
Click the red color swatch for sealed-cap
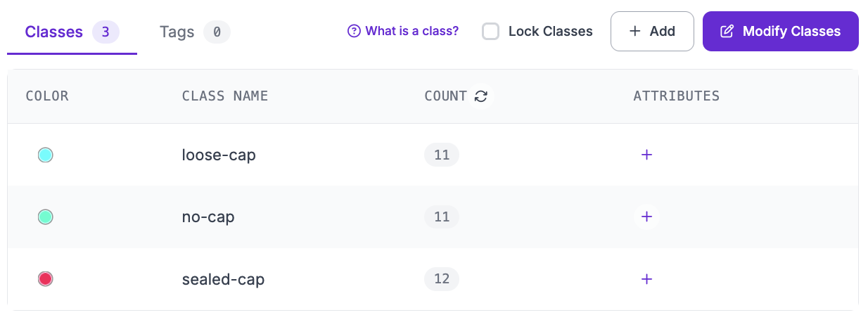[x=45, y=279]
